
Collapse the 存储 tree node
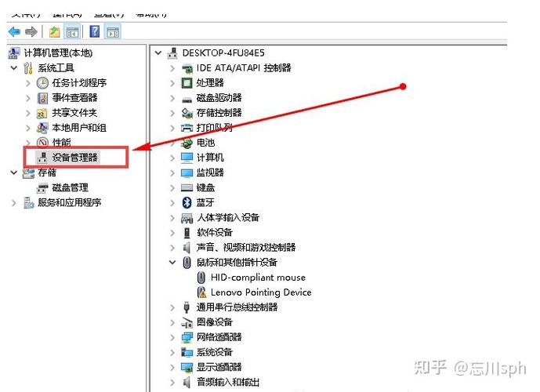click(x=14, y=172)
